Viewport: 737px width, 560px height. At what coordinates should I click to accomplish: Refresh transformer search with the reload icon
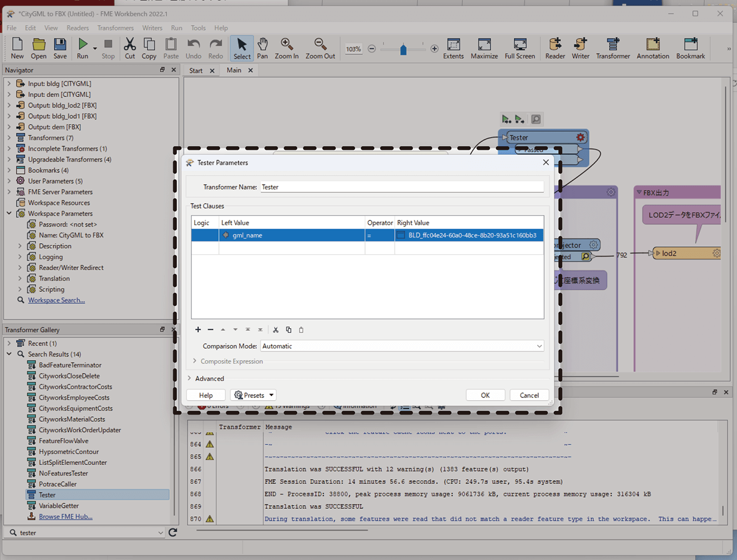click(x=173, y=532)
